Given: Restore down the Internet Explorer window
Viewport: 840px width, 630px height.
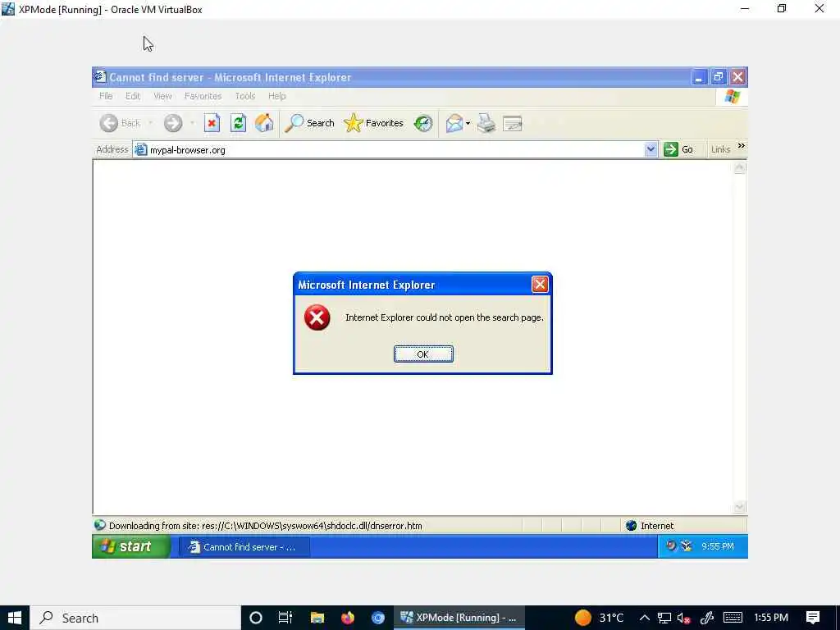Looking at the screenshot, I should [719, 78].
